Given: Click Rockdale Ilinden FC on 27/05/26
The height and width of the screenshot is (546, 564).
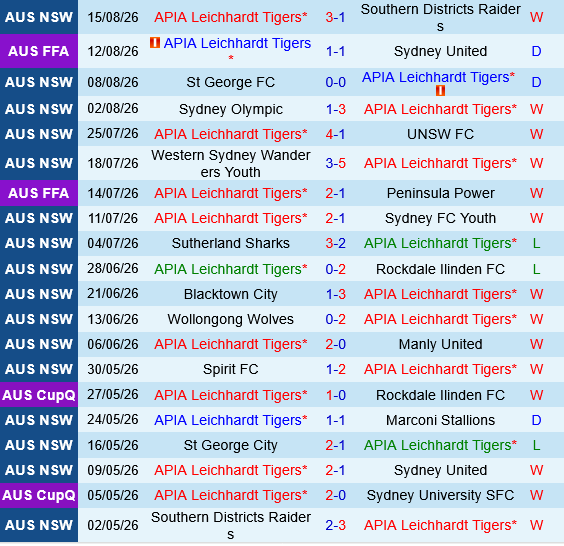Looking at the screenshot, I should point(440,395).
